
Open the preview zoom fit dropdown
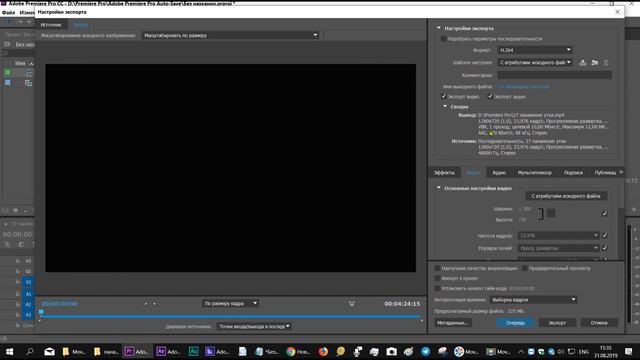coord(230,303)
